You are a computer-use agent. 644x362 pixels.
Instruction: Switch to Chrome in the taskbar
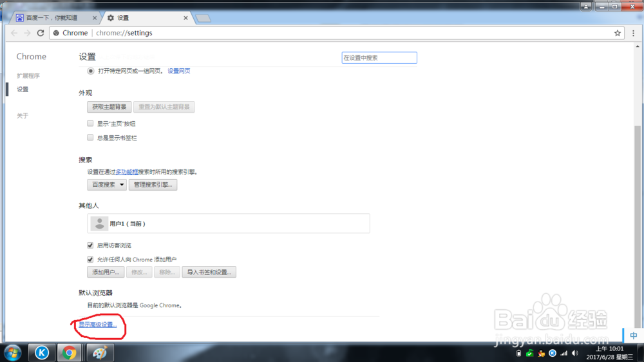[x=69, y=352]
